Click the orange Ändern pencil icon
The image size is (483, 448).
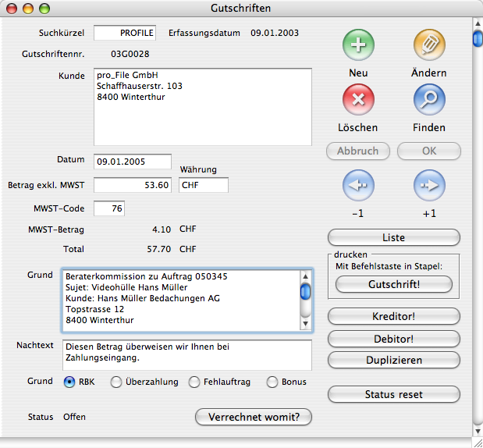pyautogui.click(x=428, y=45)
